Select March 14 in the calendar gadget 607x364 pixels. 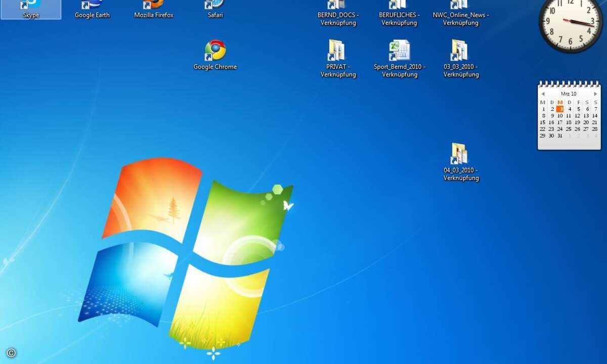coord(595,116)
